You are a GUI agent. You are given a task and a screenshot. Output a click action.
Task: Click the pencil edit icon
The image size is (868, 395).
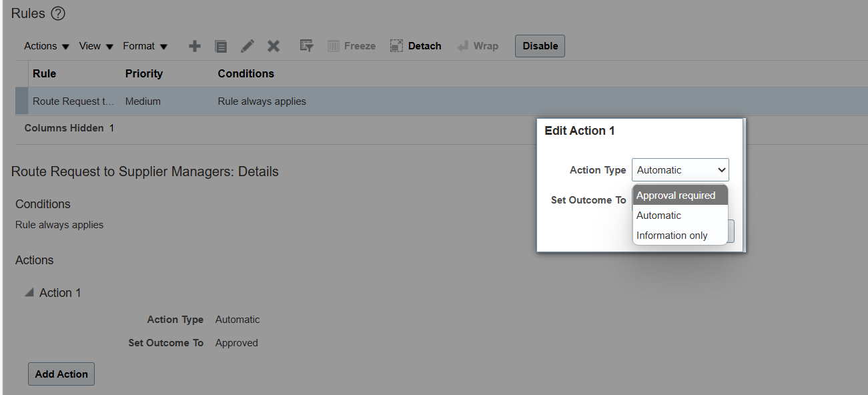pos(248,46)
